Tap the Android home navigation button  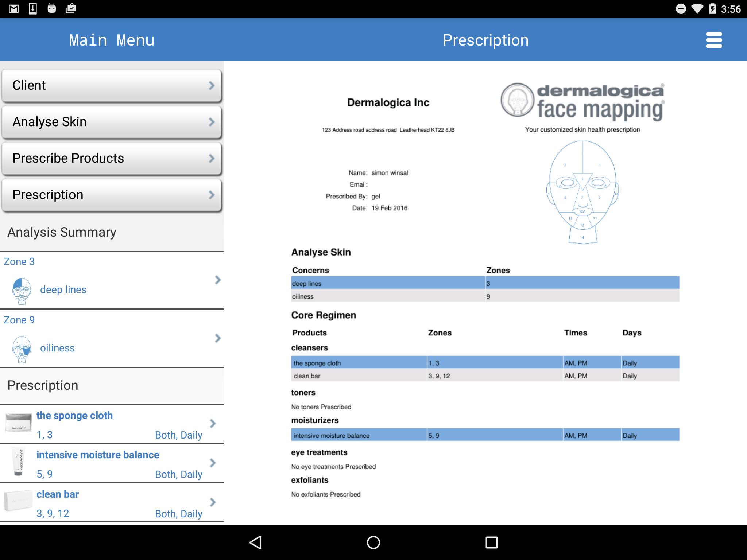(373, 542)
